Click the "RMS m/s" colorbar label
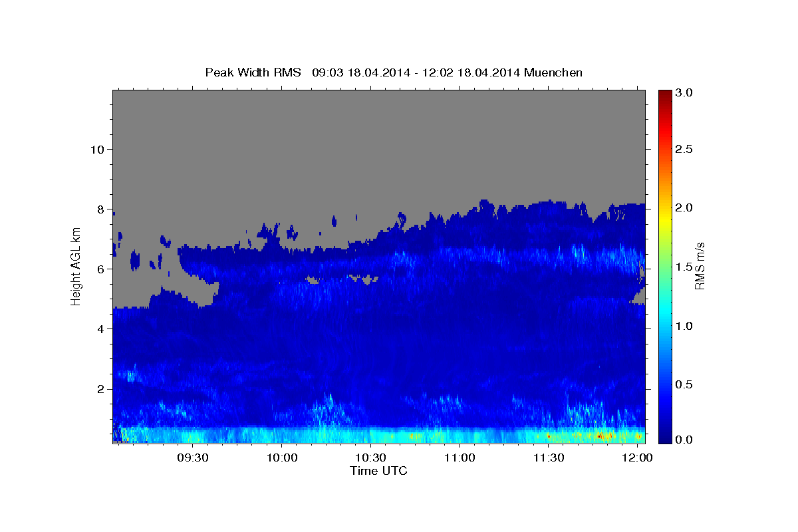Viewport: 798px width, 532px height. tap(700, 266)
